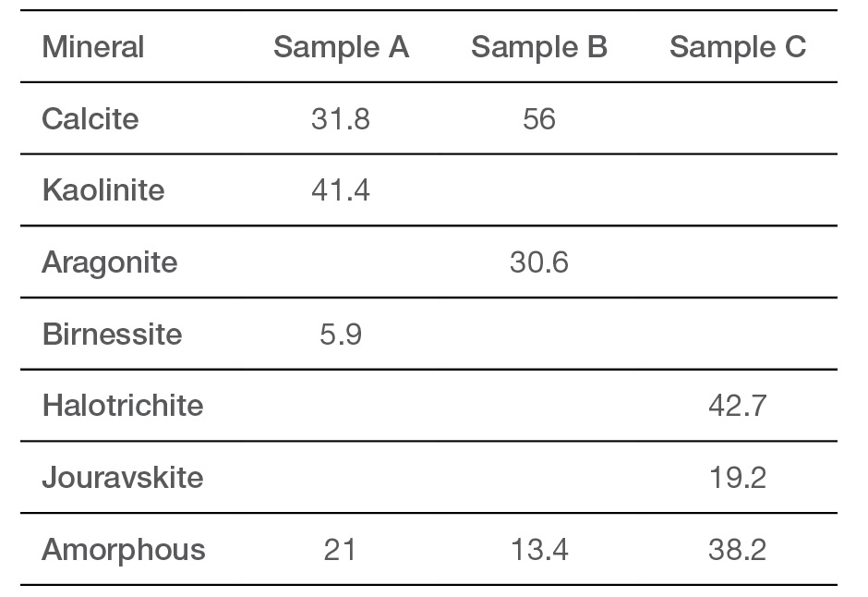868x597 pixels.
Task: Click the Jouravskite row label
Action: [x=122, y=478]
